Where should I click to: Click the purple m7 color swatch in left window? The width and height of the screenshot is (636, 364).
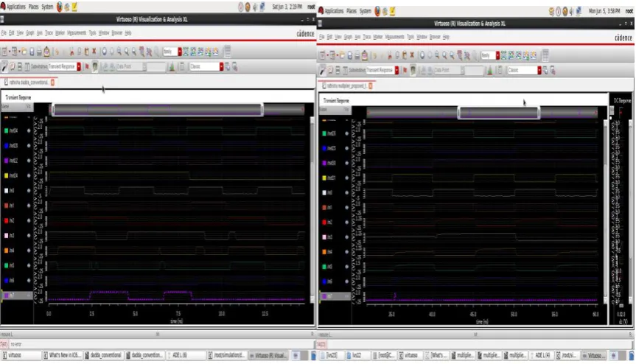point(7,295)
